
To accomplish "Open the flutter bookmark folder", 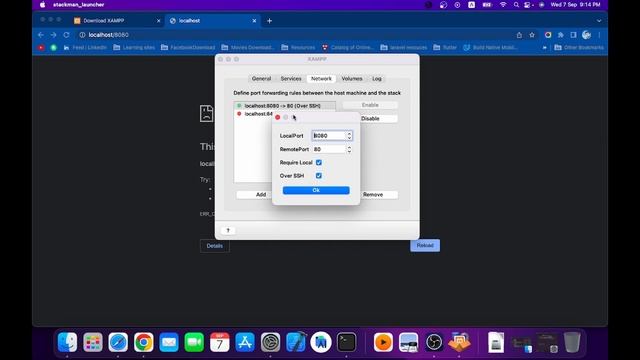I will (445, 48).
